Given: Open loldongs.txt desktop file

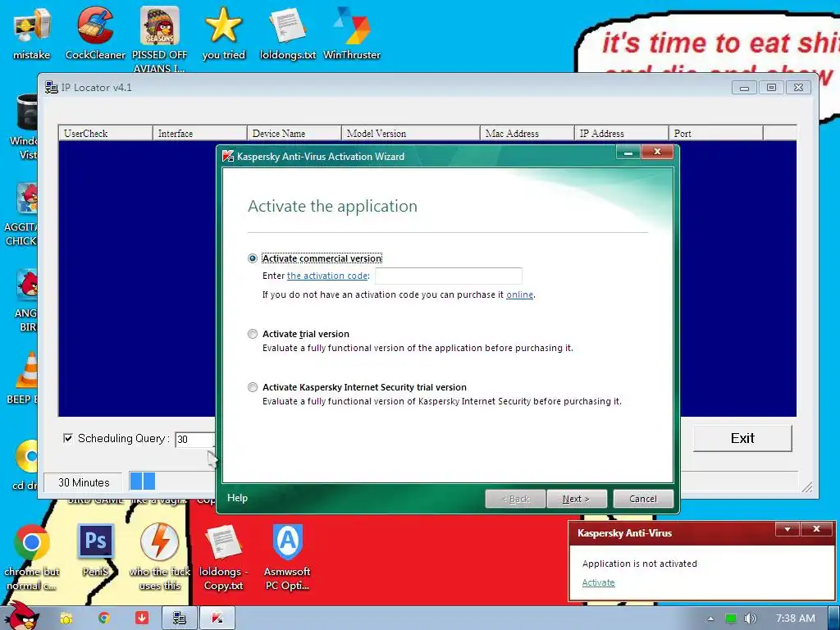Looking at the screenshot, I should [x=288, y=33].
